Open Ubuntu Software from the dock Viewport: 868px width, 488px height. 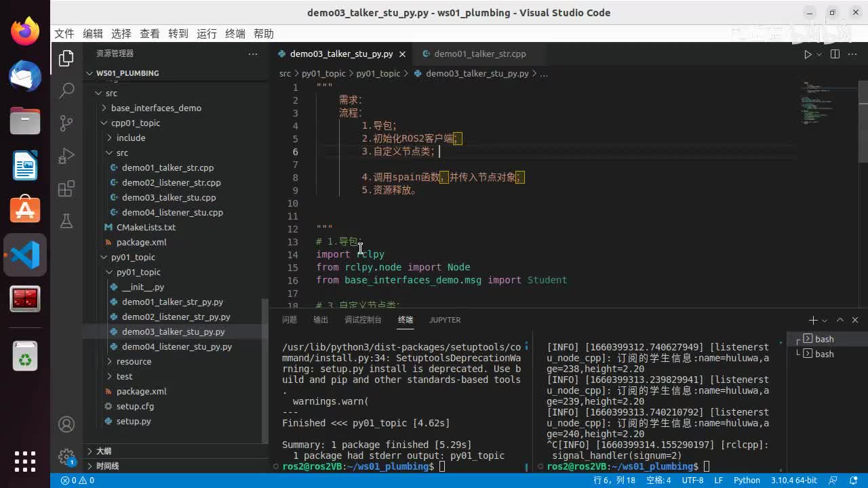[25, 210]
